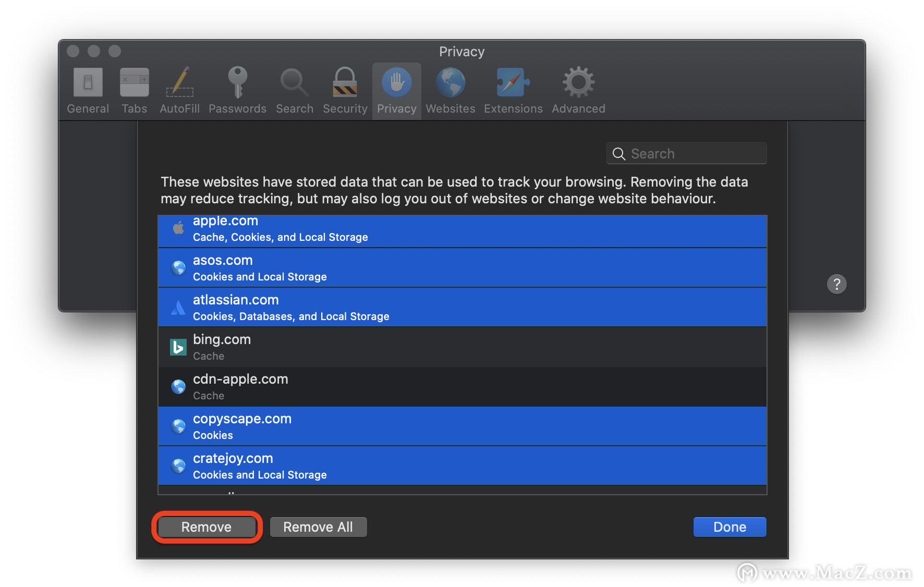Switch to the Websites tab label
The height and width of the screenshot is (587, 924).
click(451, 108)
